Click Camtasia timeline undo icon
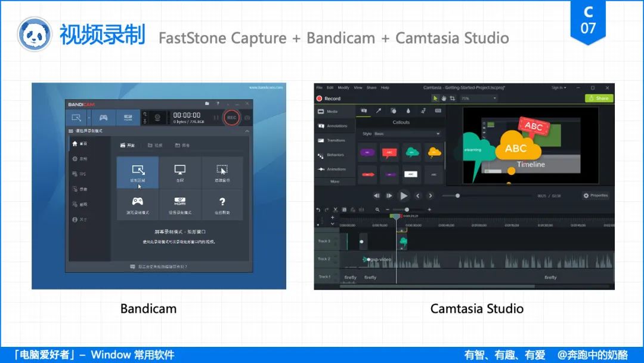This screenshot has width=644, height=363. tap(318, 210)
